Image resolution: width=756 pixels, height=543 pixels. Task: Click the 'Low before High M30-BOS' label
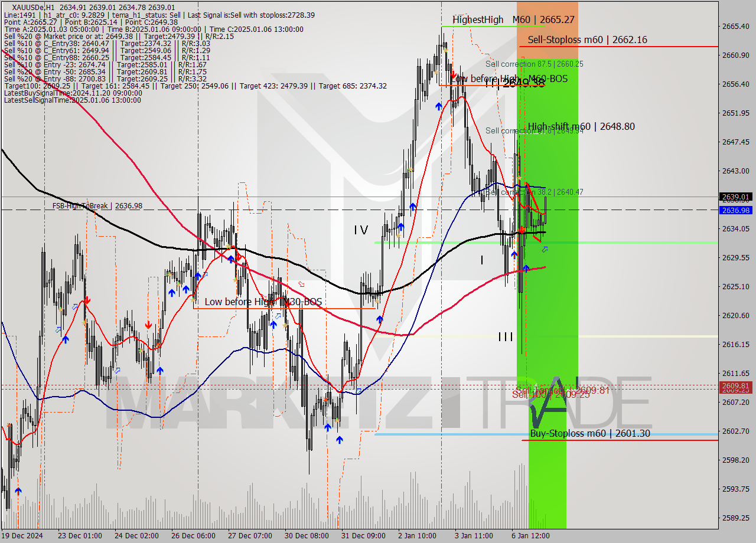click(x=263, y=302)
